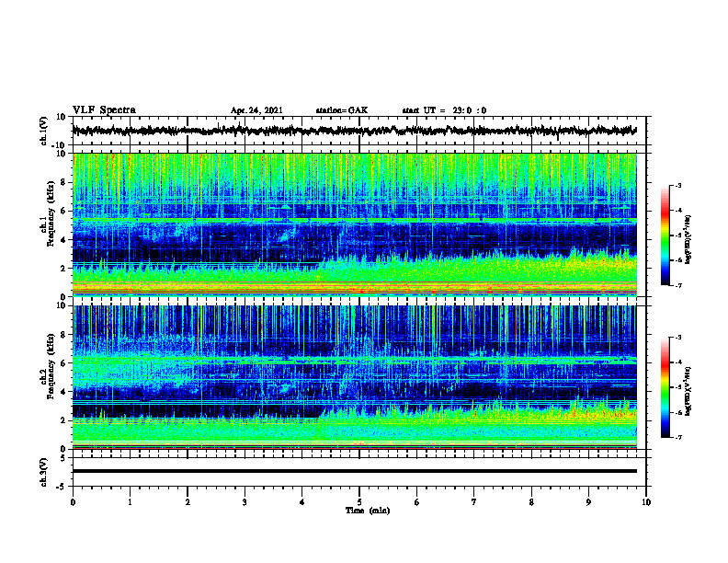
Task: Click the "station=GAK" header label
Action: [x=342, y=110]
